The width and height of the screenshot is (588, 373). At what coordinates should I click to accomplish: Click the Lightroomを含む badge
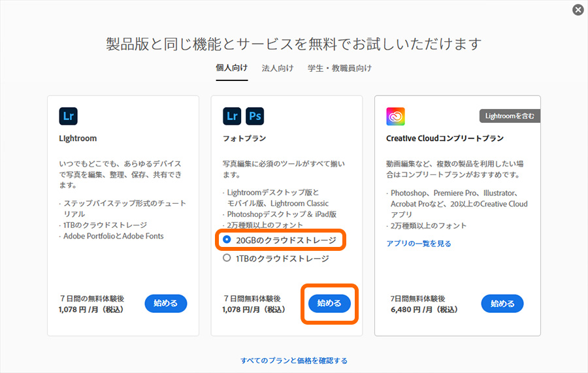point(510,116)
